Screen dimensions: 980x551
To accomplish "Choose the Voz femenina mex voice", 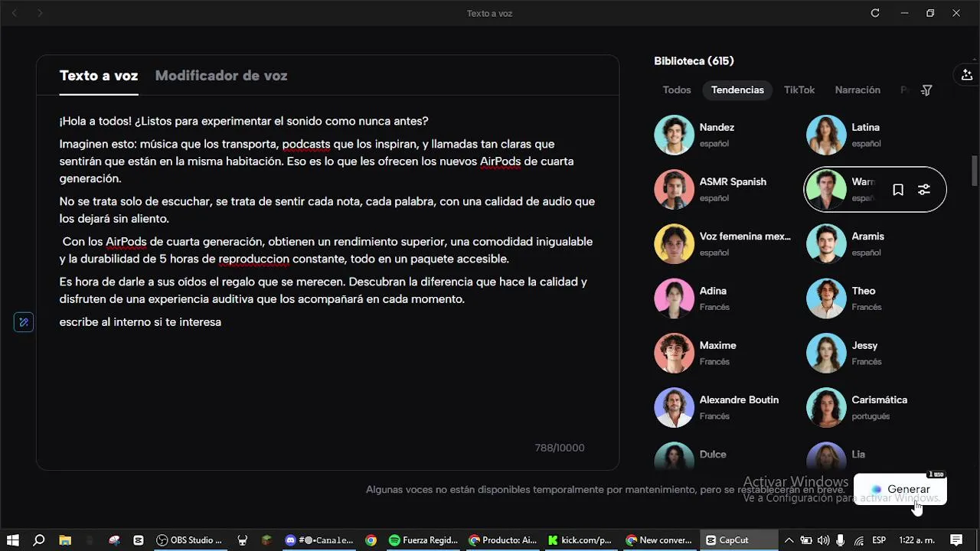I will 724,243.
